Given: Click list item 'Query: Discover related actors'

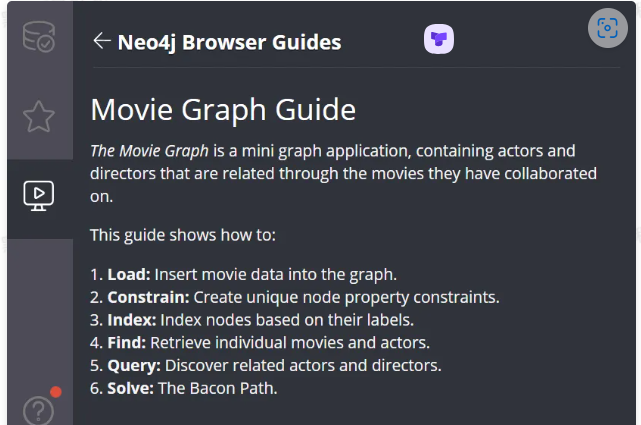Looking at the screenshot, I should (266, 365).
